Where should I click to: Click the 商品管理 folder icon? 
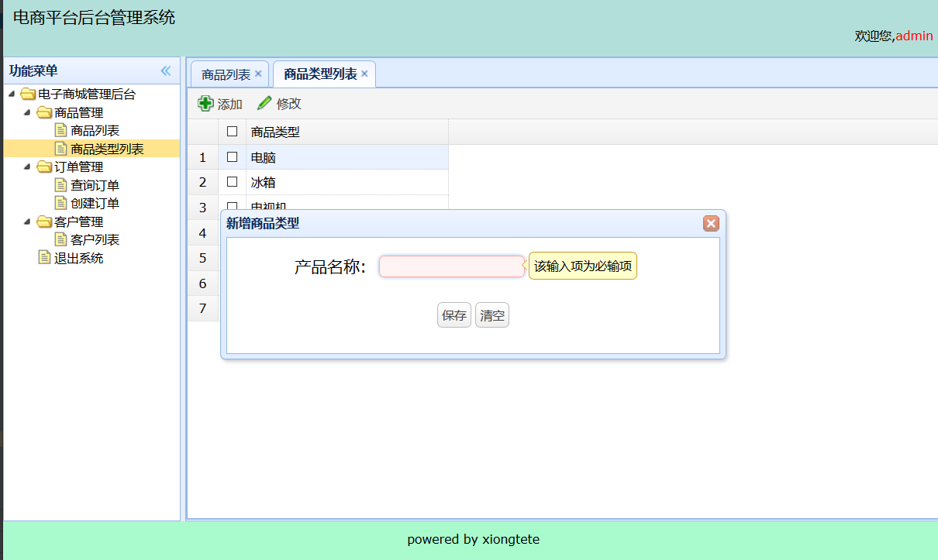point(44,112)
